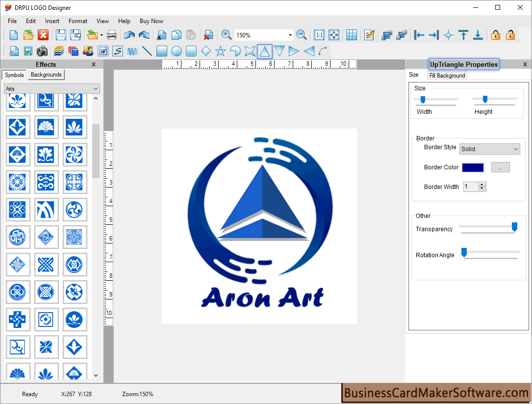Screen dimensions: 532x404
Task: Bring the object to front icon
Action: (x=387, y=35)
